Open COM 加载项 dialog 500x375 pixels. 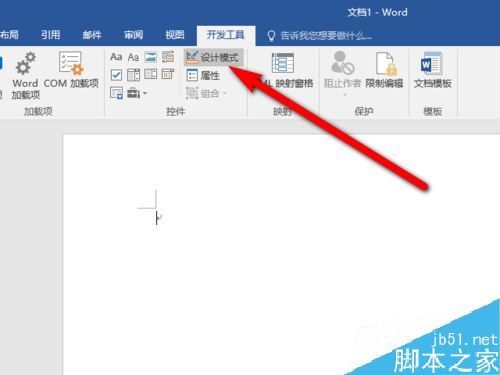pos(71,70)
